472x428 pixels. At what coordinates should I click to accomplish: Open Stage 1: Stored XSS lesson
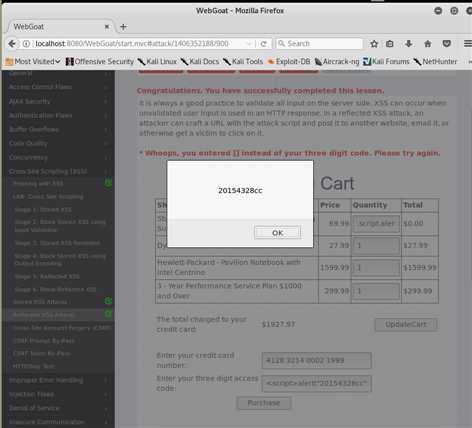tap(43, 210)
